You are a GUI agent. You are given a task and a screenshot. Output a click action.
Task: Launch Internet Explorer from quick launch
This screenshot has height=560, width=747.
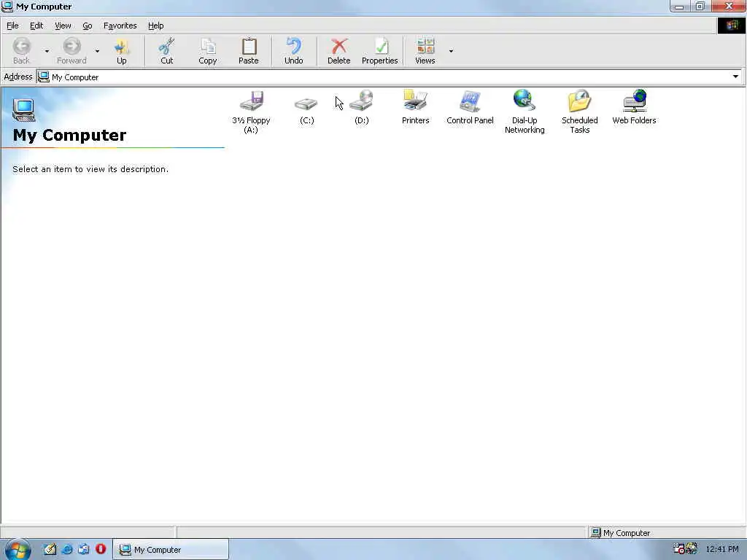click(x=67, y=549)
